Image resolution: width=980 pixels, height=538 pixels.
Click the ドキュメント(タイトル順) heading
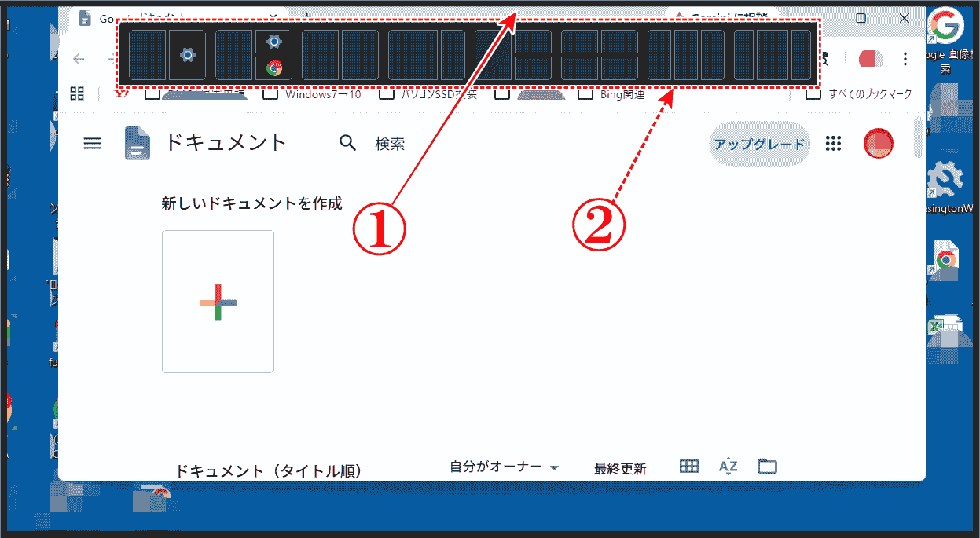pyautogui.click(x=270, y=471)
